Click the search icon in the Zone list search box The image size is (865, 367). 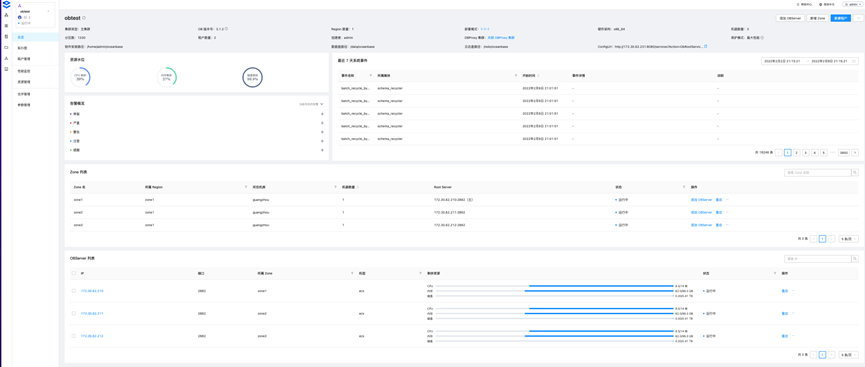pos(855,173)
